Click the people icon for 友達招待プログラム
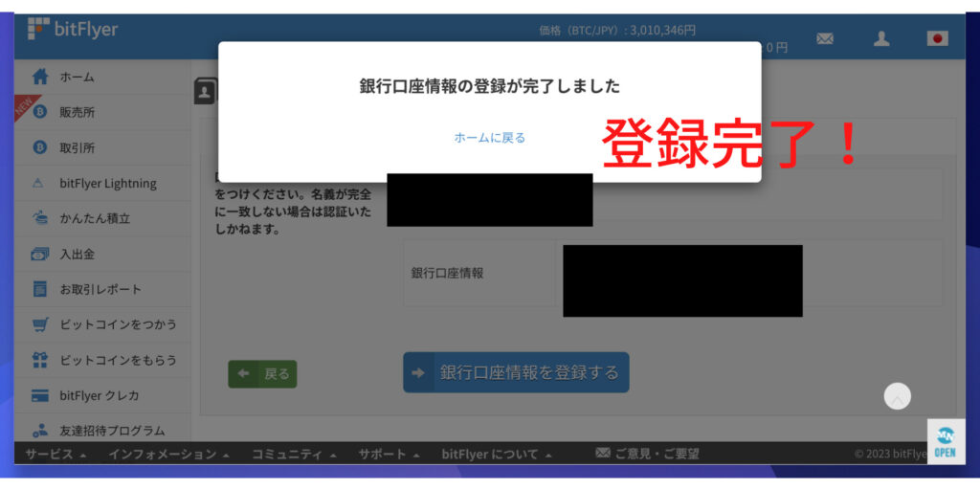The width and height of the screenshot is (980, 490). coord(40,431)
